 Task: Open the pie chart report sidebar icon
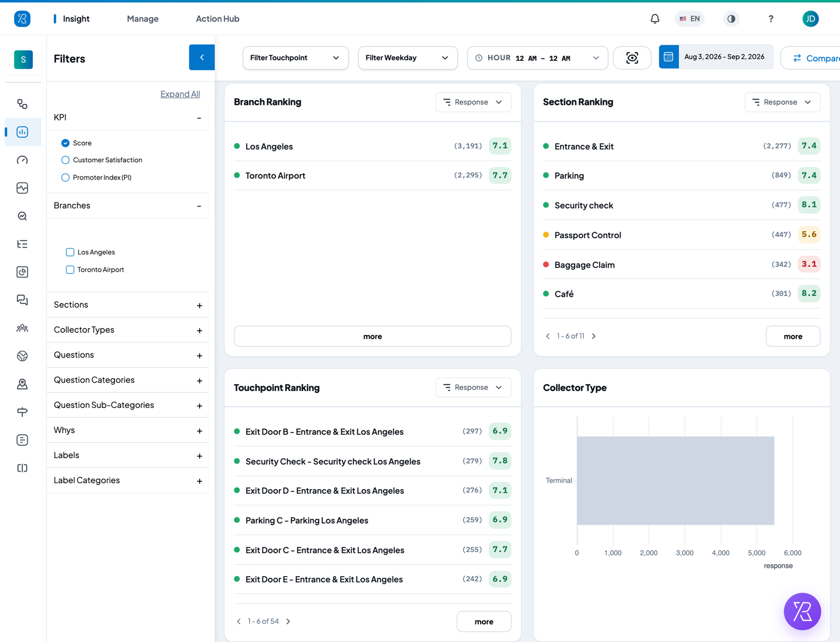point(22,272)
